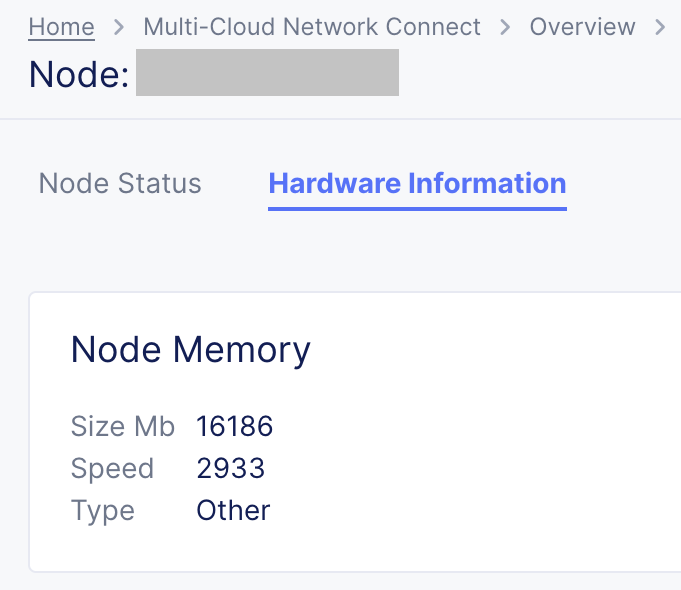Select the Other memory type value
This screenshot has width=681, height=590.
233,511
